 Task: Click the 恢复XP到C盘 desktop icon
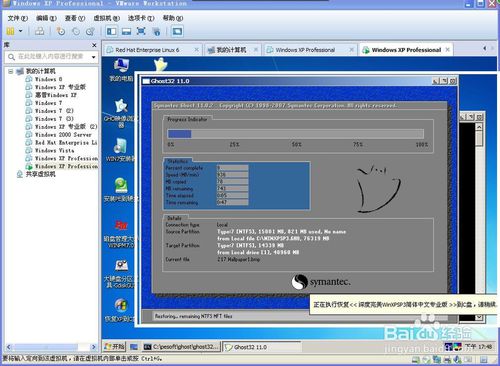click(120, 310)
